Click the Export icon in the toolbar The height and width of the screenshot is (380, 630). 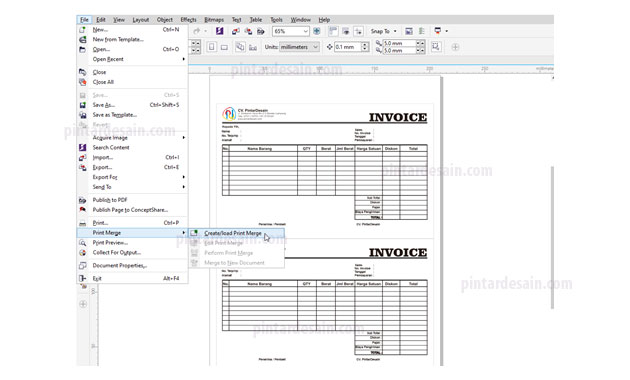coord(248,31)
